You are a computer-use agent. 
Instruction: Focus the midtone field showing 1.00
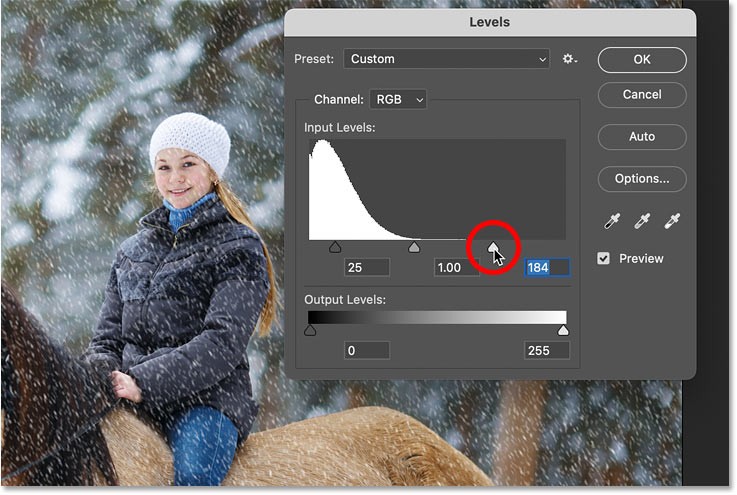(456, 268)
